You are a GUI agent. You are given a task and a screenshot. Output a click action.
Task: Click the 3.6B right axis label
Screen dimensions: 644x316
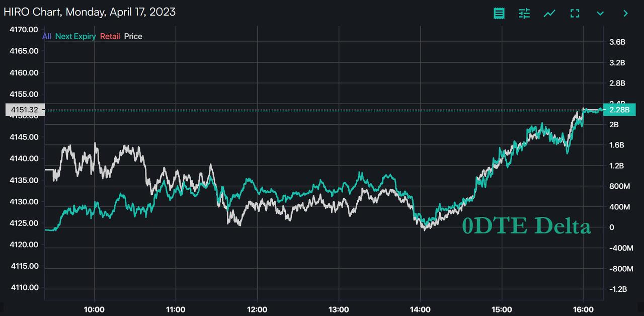[617, 42]
